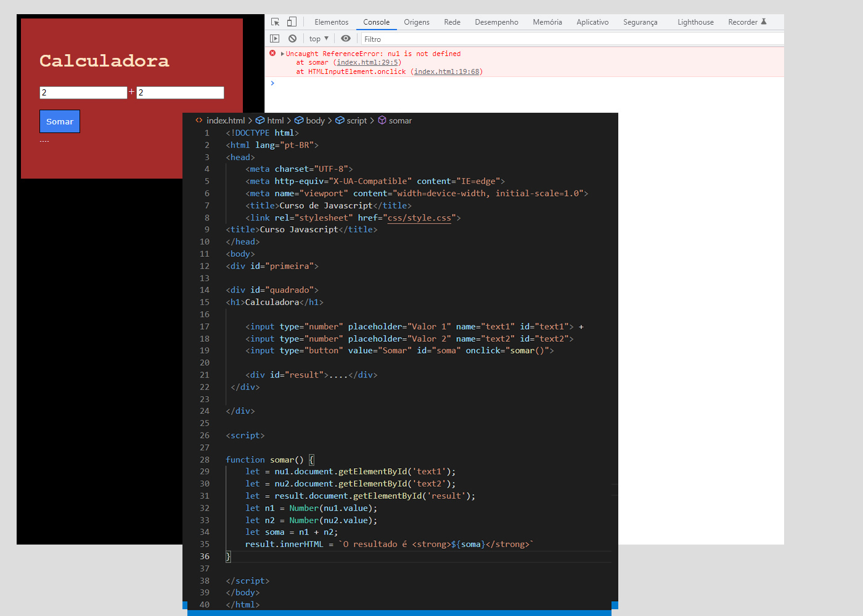Click the onclick="somar()" attribute on line 19
863x616 pixels.
(x=507, y=351)
